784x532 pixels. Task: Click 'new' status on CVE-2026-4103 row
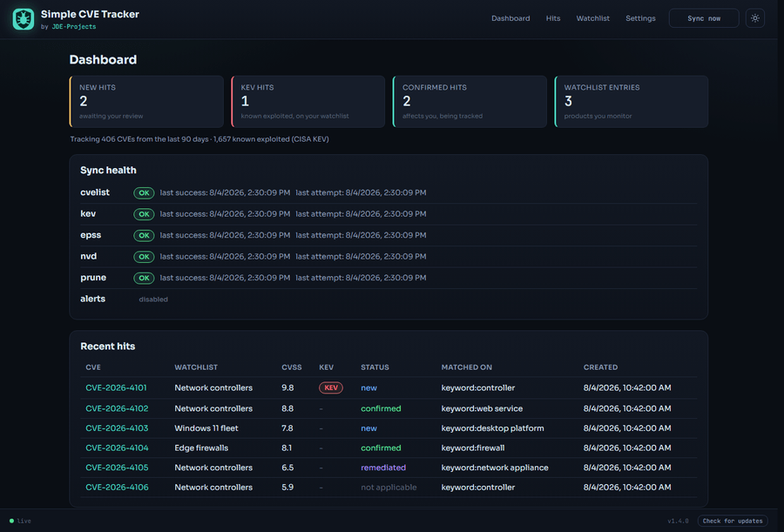[x=369, y=428]
